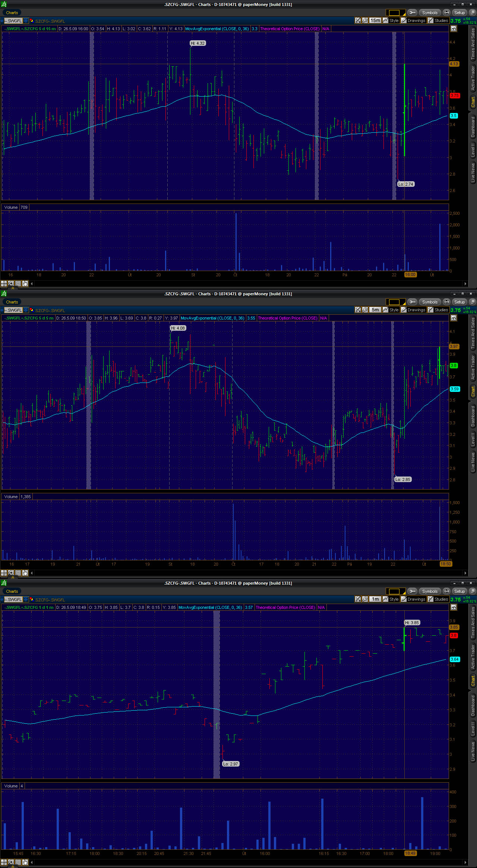This screenshot has height=868, width=477.
Task: Click the horizontal scrollbar track under the 15m chart
Action: click(x=248, y=283)
